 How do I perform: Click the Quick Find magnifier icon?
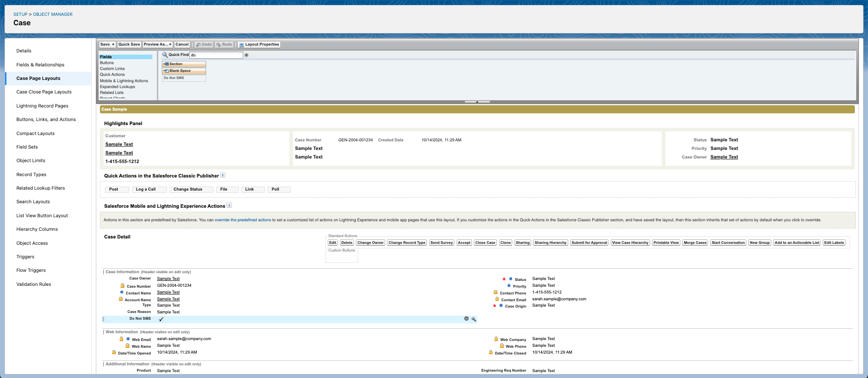tap(165, 55)
